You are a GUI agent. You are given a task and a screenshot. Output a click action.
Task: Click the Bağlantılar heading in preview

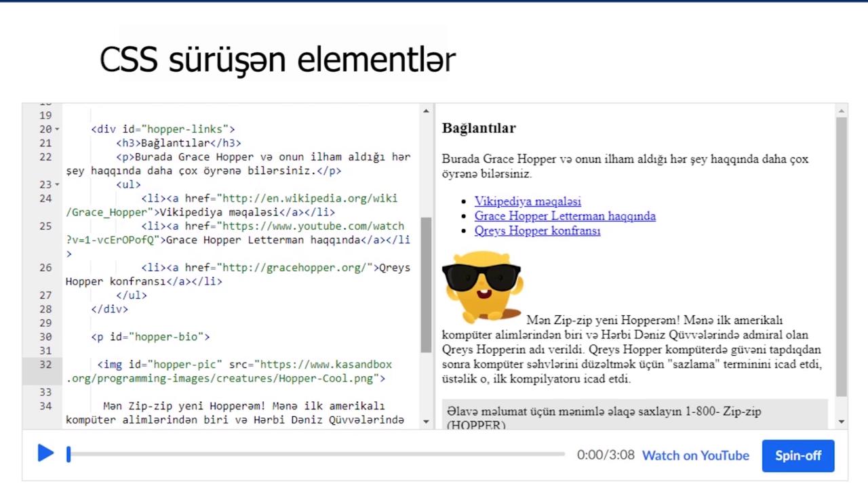click(x=479, y=128)
